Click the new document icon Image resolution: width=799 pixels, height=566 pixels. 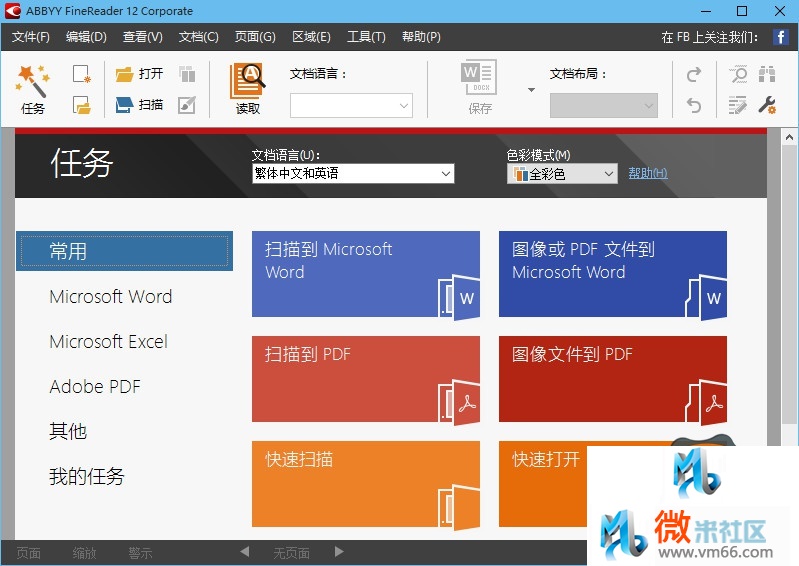82,74
